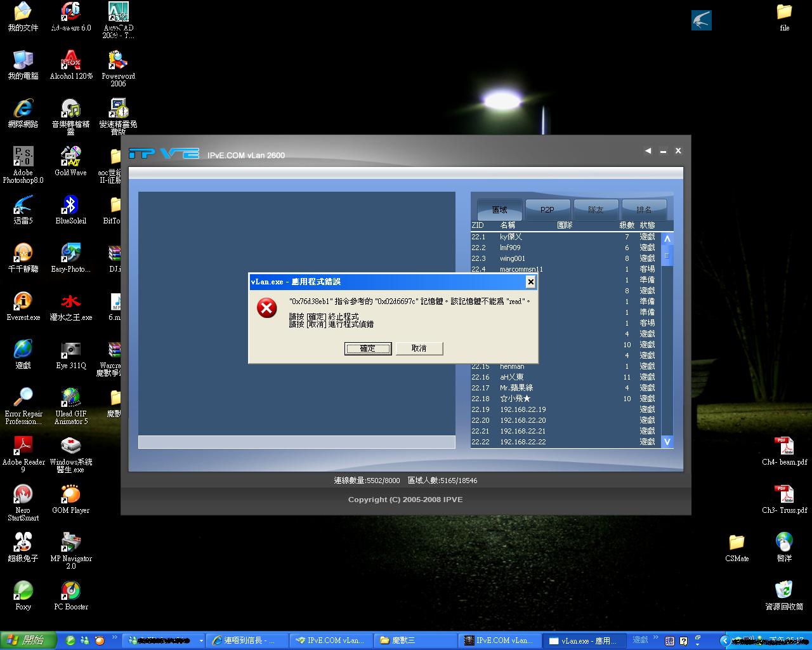Open GOM Player desktop icon
The image size is (812, 650).
pyautogui.click(x=70, y=494)
